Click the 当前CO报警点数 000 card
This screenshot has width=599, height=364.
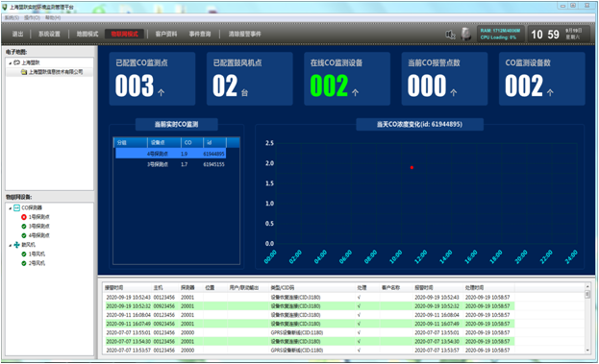point(444,79)
